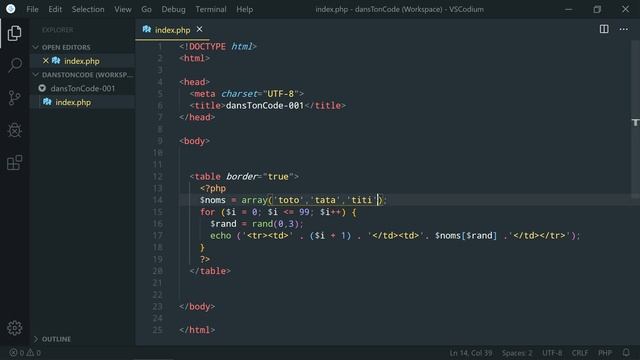Open the Manage gear menu
640x360 pixels.
(15, 328)
